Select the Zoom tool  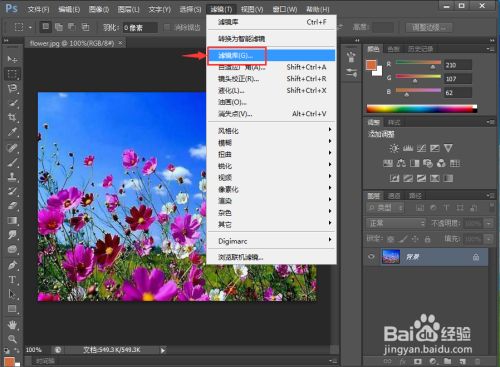[12, 339]
